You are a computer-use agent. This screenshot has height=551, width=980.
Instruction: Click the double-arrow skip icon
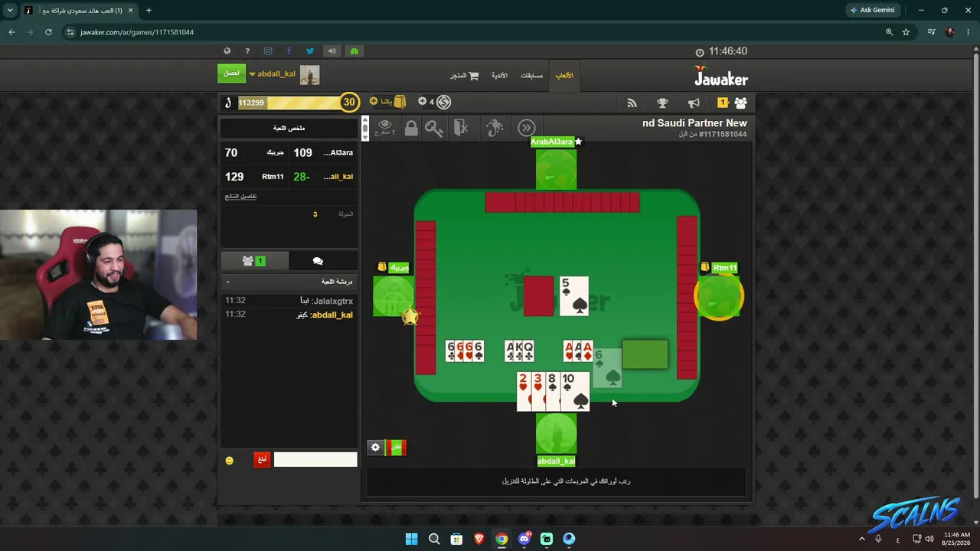(x=527, y=128)
